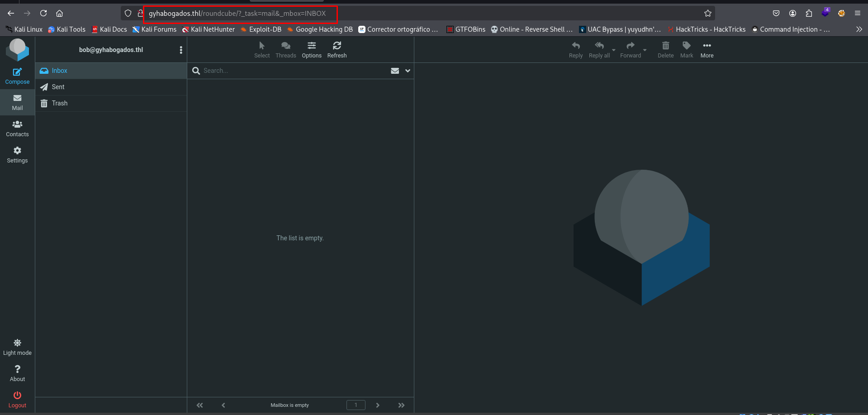Toggle Light mode theme
The height and width of the screenshot is (415, 868).
[x=17, y=343]
